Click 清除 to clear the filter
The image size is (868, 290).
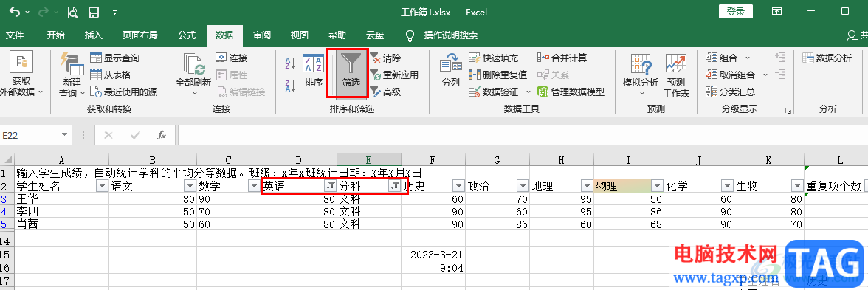point(386,58)
